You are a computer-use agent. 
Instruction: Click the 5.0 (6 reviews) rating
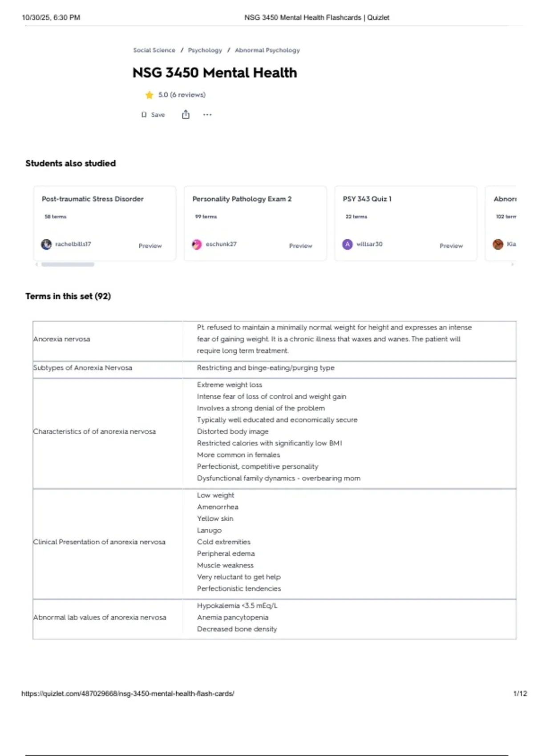(182, 95)
